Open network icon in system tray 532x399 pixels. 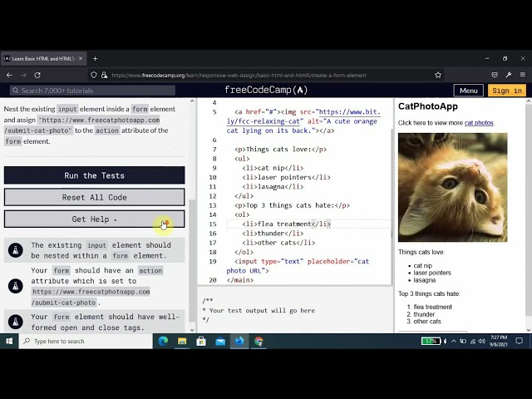pos(472,341)
